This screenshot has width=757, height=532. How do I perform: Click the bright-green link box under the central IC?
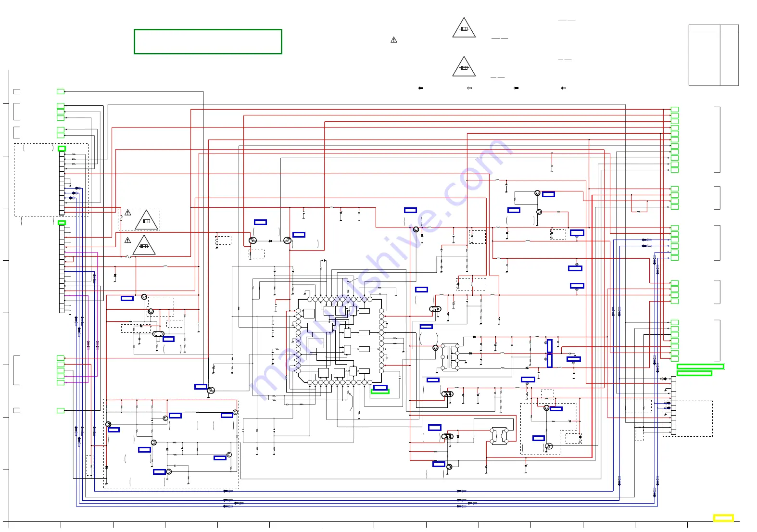[380, 392]
